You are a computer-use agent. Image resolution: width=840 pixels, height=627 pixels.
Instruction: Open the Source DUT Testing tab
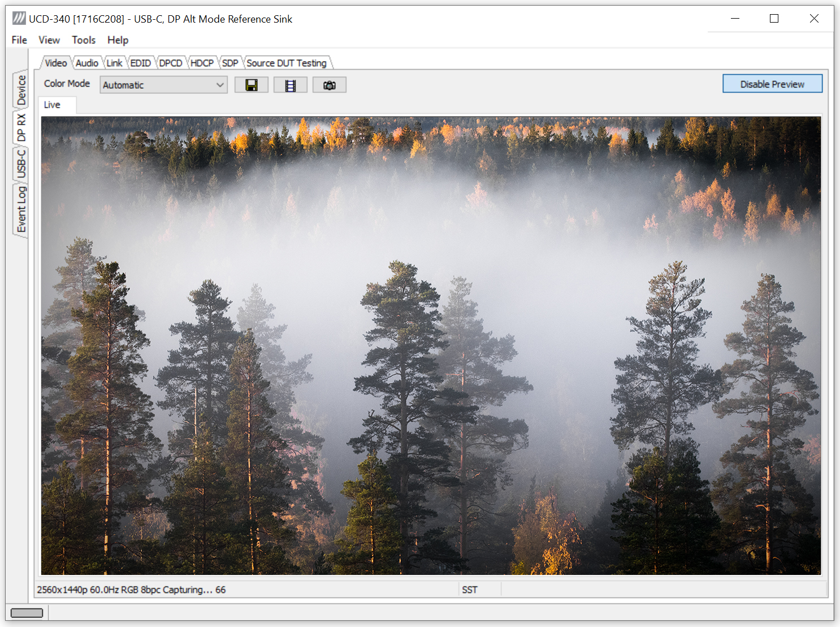tap(287, 63)
